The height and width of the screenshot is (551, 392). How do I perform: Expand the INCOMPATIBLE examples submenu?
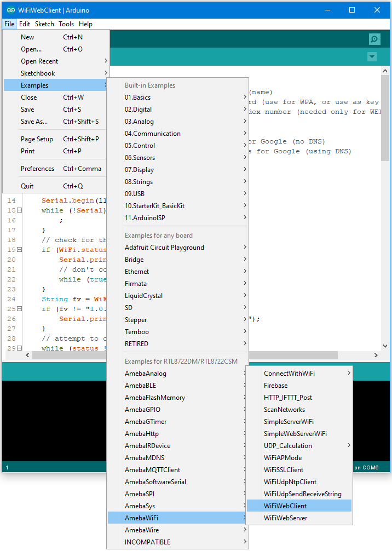pos(178,542)
